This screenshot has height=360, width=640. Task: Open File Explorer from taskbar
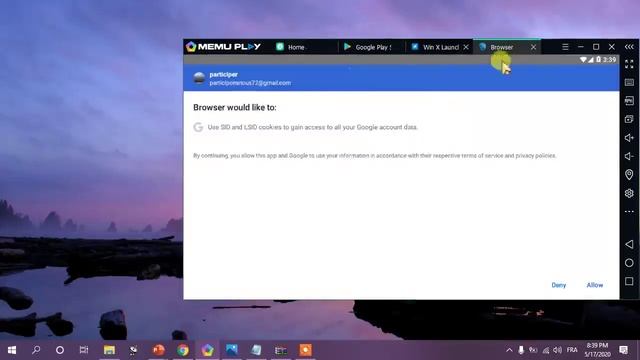point(109,350)
